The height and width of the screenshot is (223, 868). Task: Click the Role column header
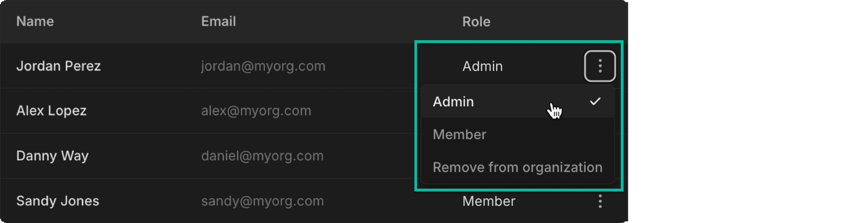[x=476, y=22]
